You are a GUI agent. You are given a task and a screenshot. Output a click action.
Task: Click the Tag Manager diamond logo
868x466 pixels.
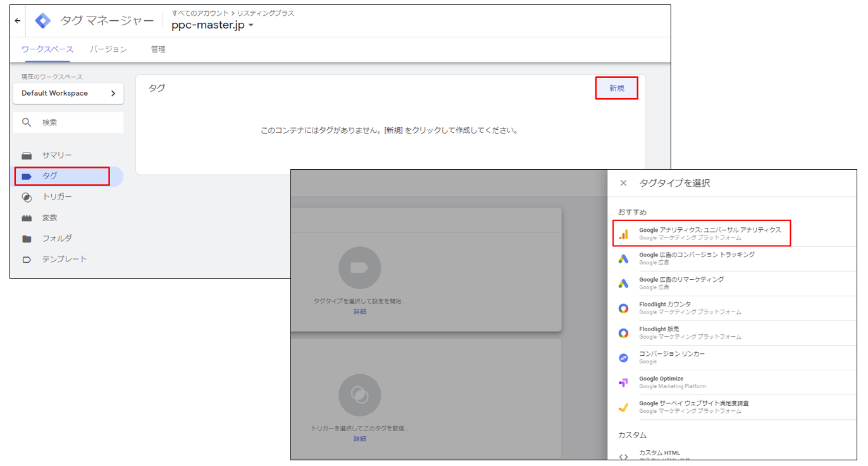point(43,21)
